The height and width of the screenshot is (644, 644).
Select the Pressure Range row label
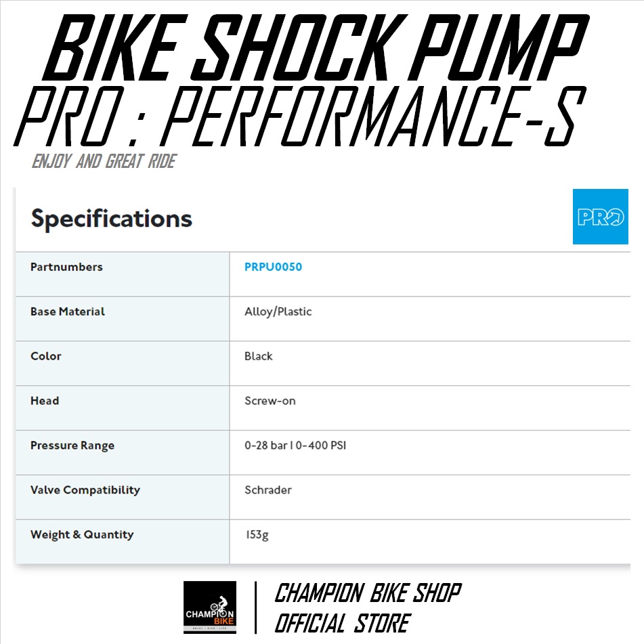point(72,446)
